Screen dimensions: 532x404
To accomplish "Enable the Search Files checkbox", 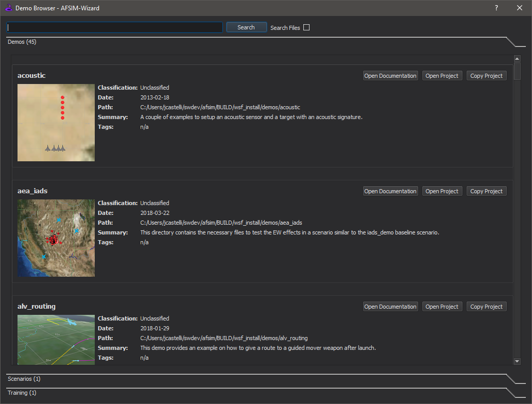I will click(x=306, y=27).
